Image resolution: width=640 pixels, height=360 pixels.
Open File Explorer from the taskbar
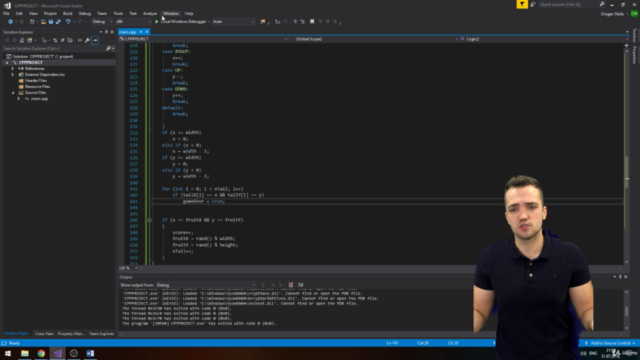(24, 353)
